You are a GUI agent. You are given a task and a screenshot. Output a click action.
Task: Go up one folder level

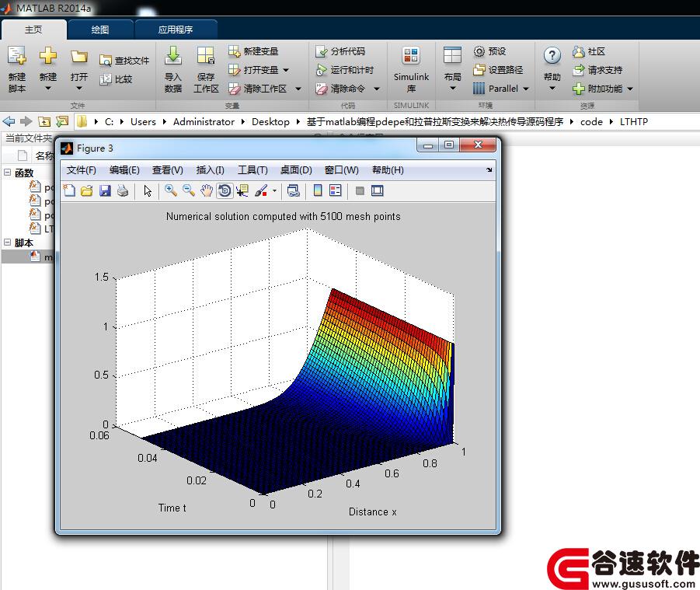click(x=44, y=121)
